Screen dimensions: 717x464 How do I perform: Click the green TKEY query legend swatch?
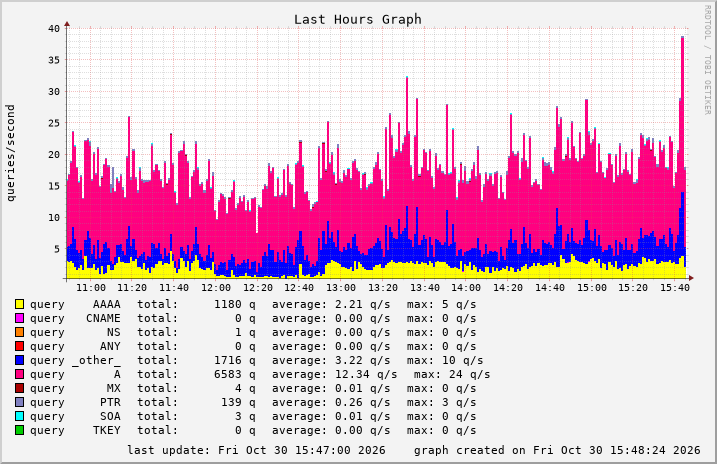pos(19,430)
